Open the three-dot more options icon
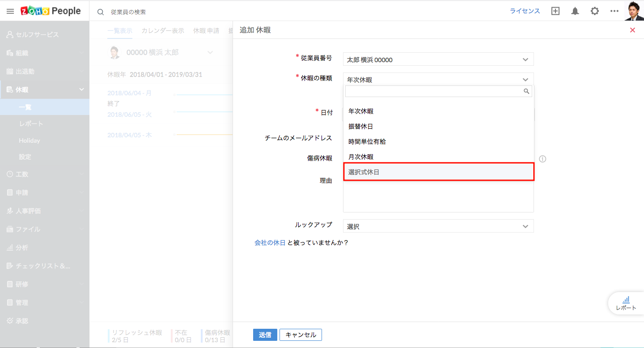Viewport: 644px width, 348px height. pyautogui.click(x=614, y=11)
